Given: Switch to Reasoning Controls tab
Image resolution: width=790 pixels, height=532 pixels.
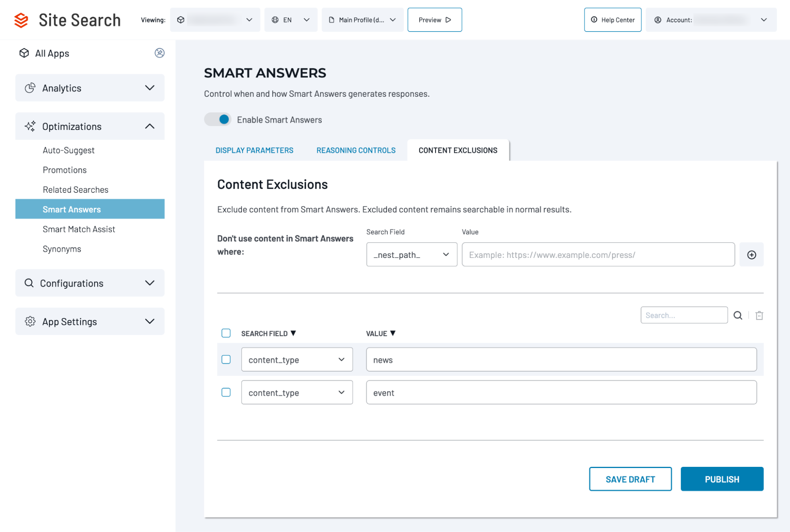Looking at the screenshot, I should coord(356,150).
